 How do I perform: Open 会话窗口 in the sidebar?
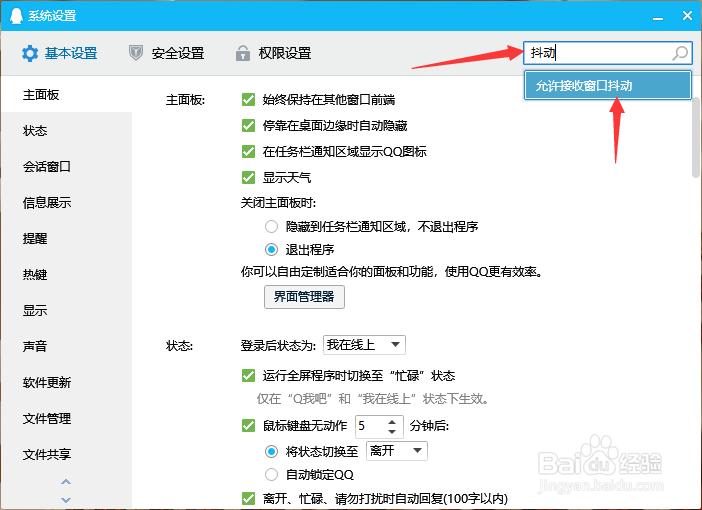point(66,166)
